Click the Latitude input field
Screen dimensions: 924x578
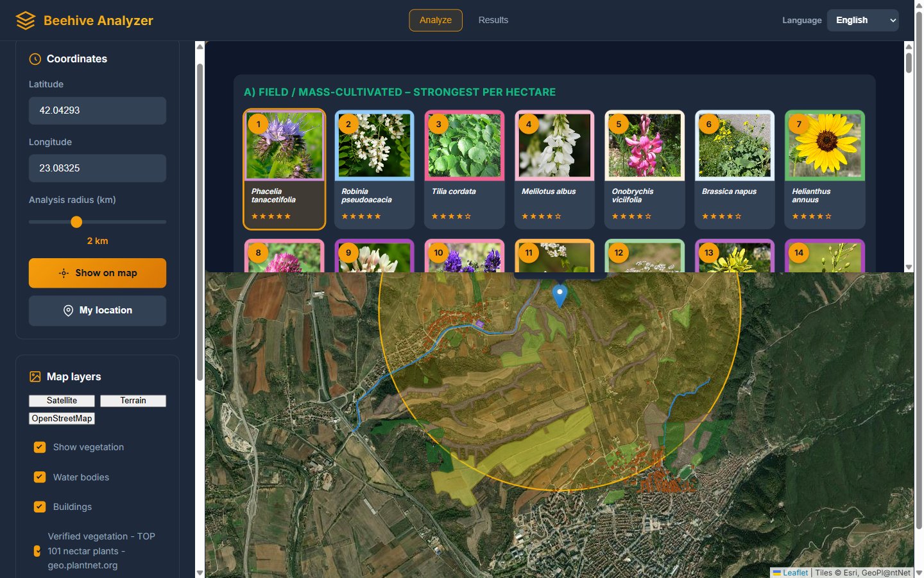click(98, 110)
